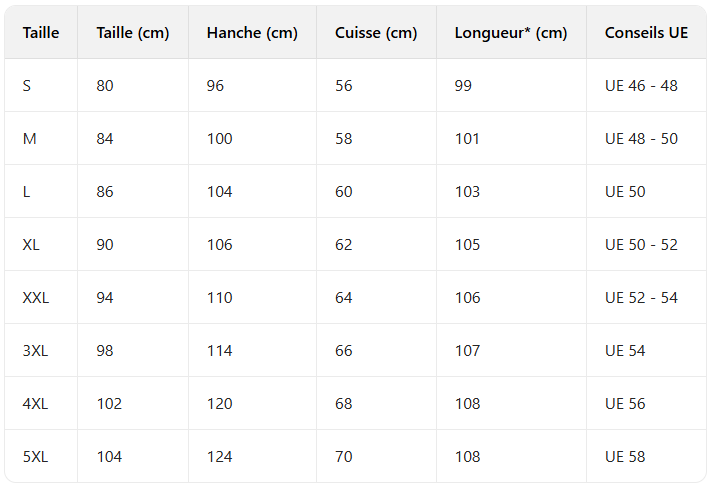The height and width of the screenshot is (486, 711).
Task: Select the M size row label
Action: point(29,139)
